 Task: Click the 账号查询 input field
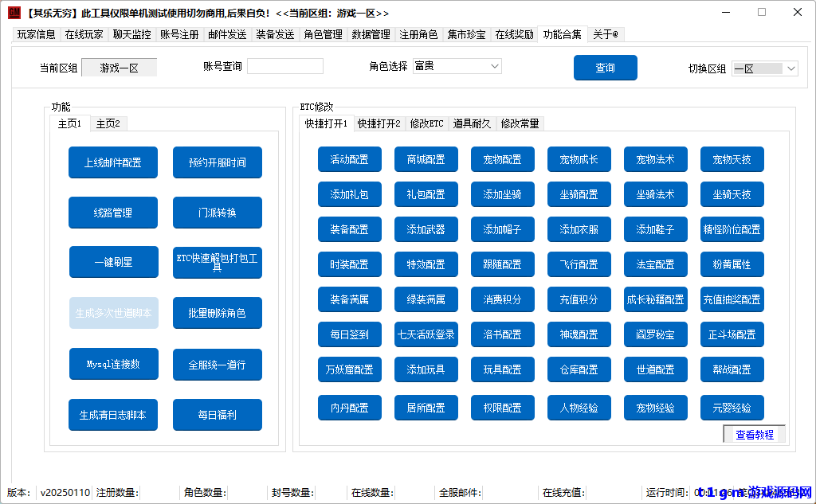[284, 65]
